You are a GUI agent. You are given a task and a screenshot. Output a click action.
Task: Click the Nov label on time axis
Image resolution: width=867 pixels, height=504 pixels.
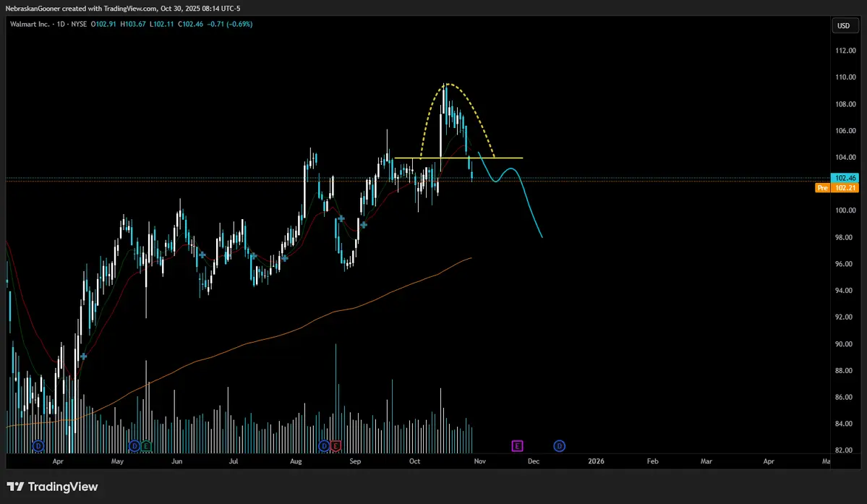479,461
